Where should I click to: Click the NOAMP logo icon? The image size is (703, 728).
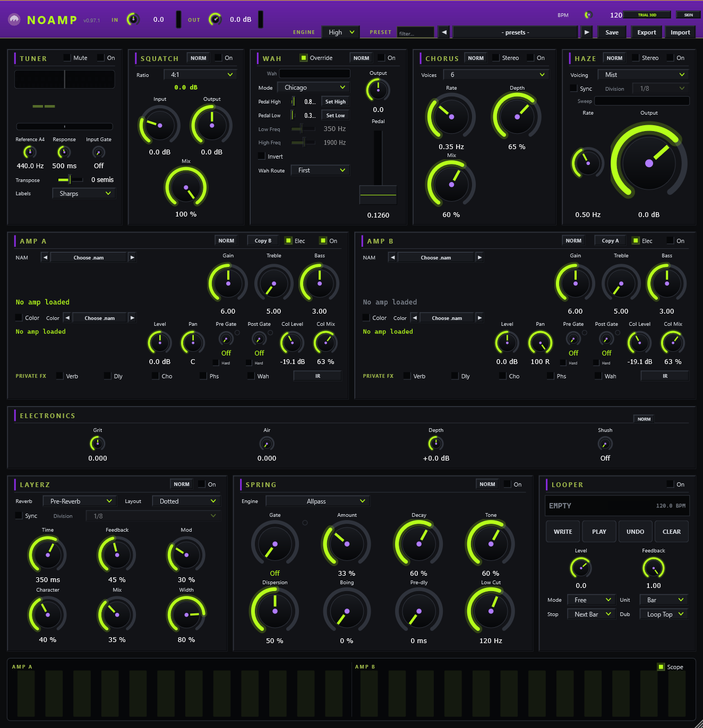(x=14, y=20)
